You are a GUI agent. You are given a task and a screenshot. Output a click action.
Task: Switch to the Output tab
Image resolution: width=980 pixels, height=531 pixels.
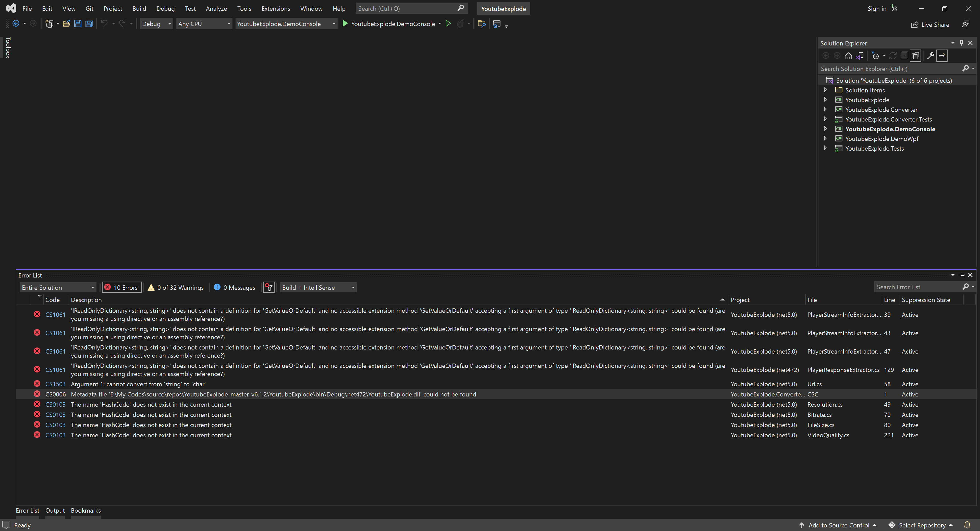pyautogui.click(x=55, y=510)
